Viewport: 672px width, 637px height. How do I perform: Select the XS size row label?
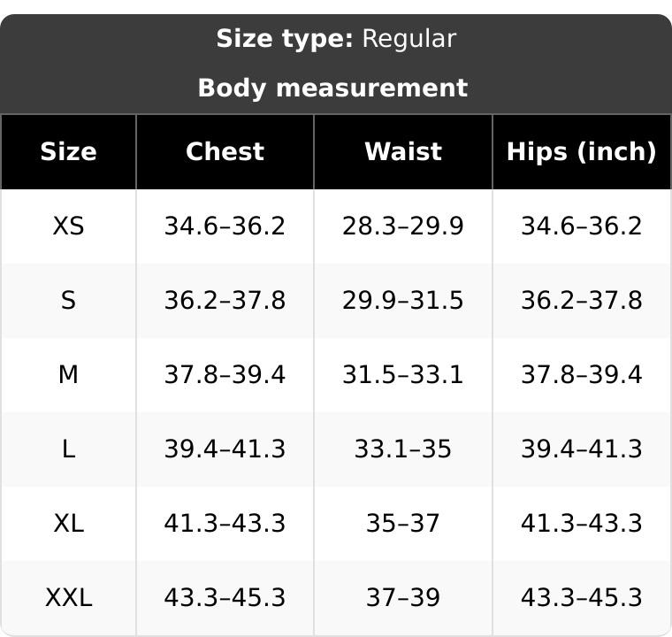[x=69, y=226]
